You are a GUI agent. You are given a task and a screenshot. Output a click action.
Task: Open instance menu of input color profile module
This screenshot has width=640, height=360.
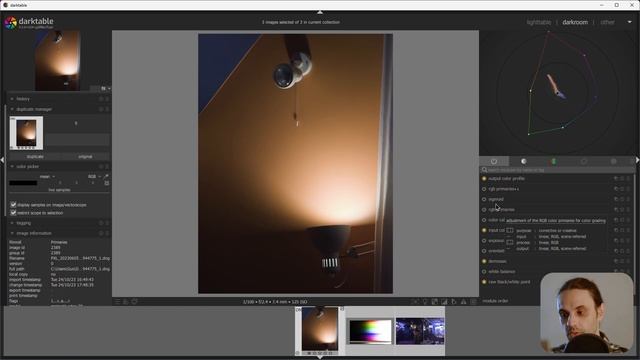click(616, 230)
